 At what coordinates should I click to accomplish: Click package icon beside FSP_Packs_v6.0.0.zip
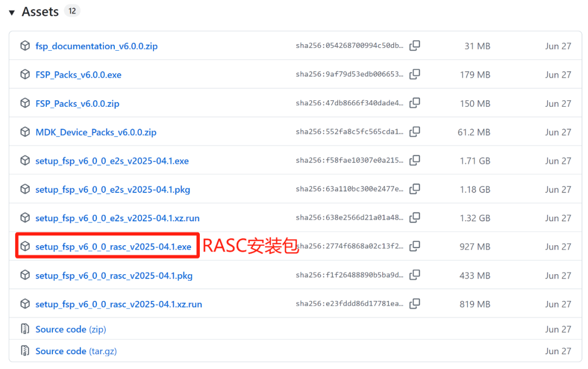(x=25, y=103)
